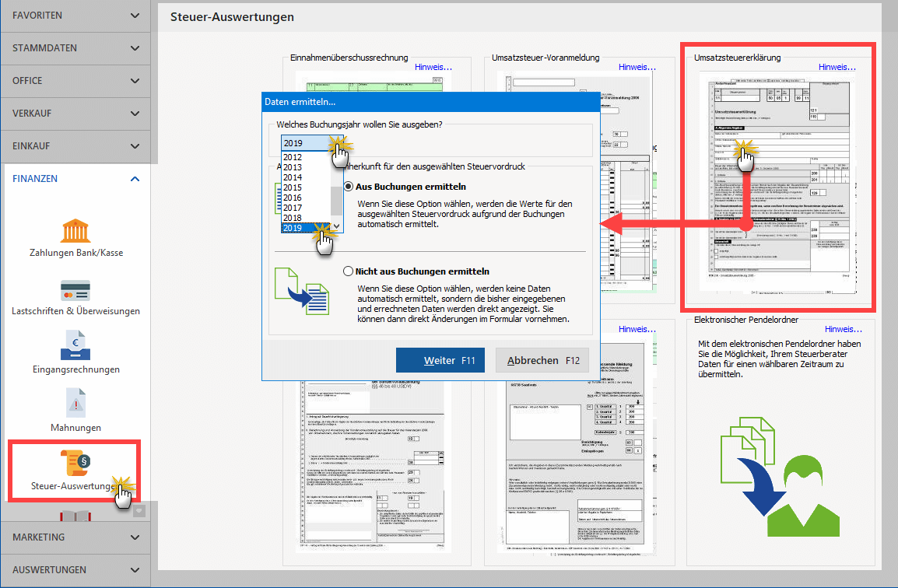898x588 pixels.
Task: Expand the FAVORITEN section
Action: 75,16
